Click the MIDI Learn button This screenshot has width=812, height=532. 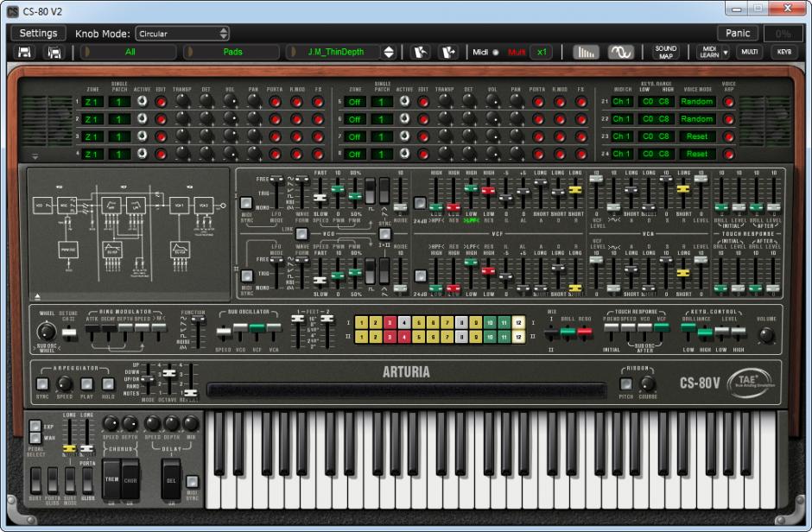point(709,52)
